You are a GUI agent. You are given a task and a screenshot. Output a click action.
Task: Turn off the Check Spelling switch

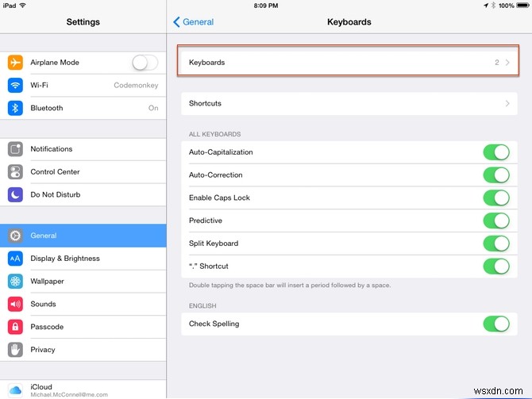pos(496,324)
